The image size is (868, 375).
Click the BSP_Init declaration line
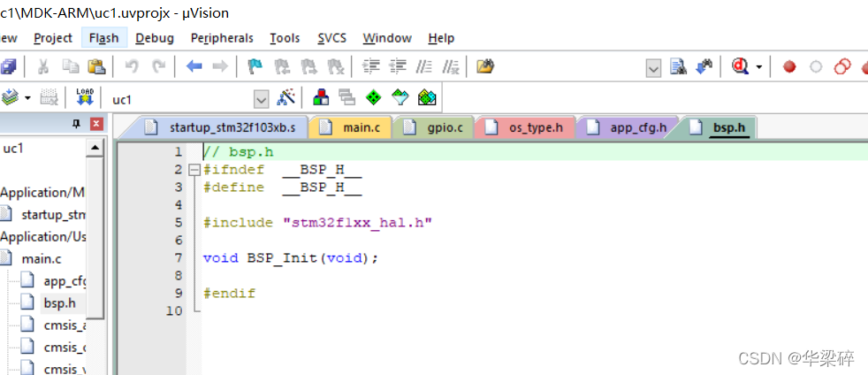tap(291, 258)
